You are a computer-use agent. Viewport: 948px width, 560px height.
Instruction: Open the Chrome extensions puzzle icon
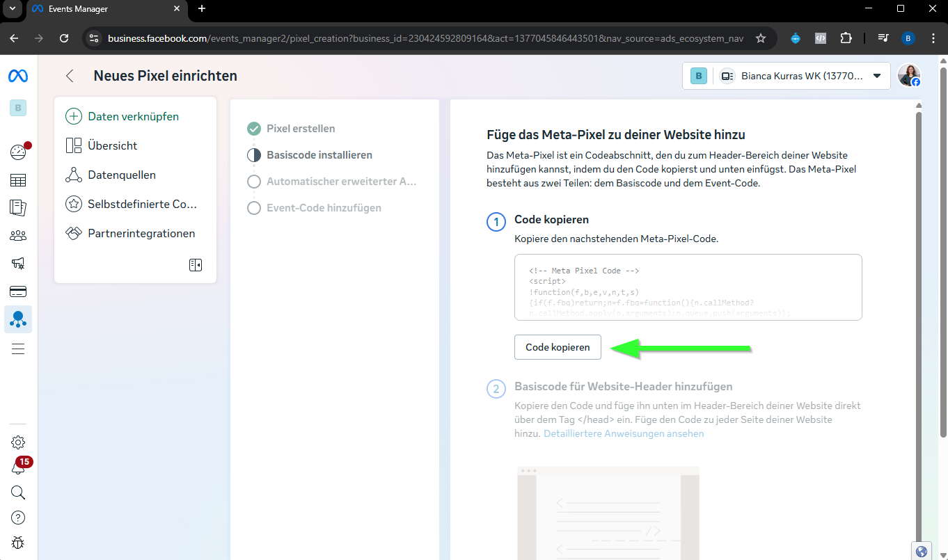[846, 38]
